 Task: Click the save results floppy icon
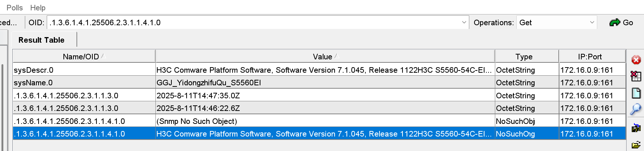636,128
